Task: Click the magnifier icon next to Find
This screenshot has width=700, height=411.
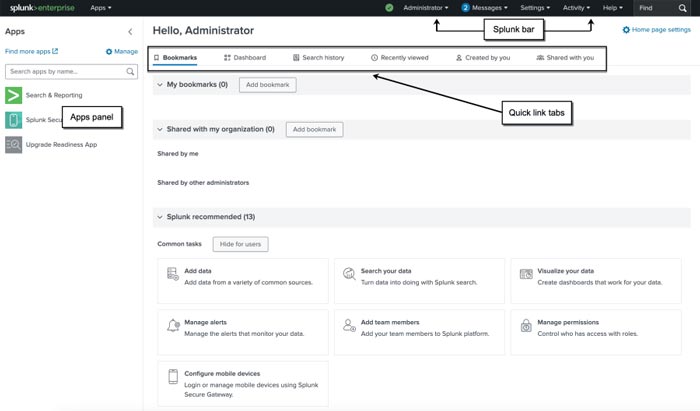Action: coord(682,8)
